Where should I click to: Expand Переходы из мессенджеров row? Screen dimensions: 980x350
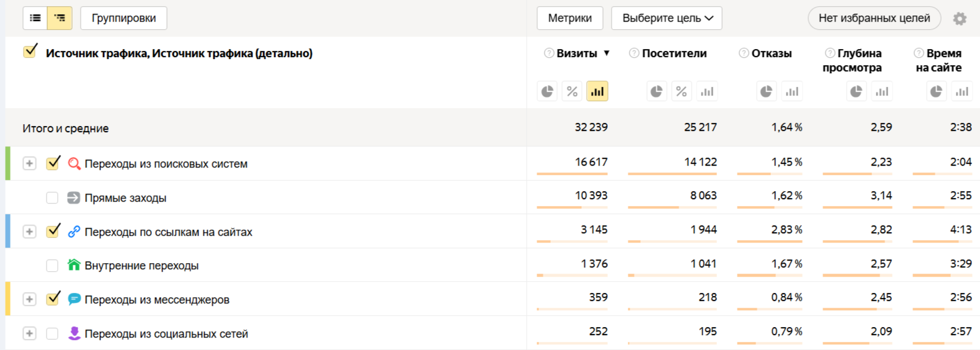[29, 299]
